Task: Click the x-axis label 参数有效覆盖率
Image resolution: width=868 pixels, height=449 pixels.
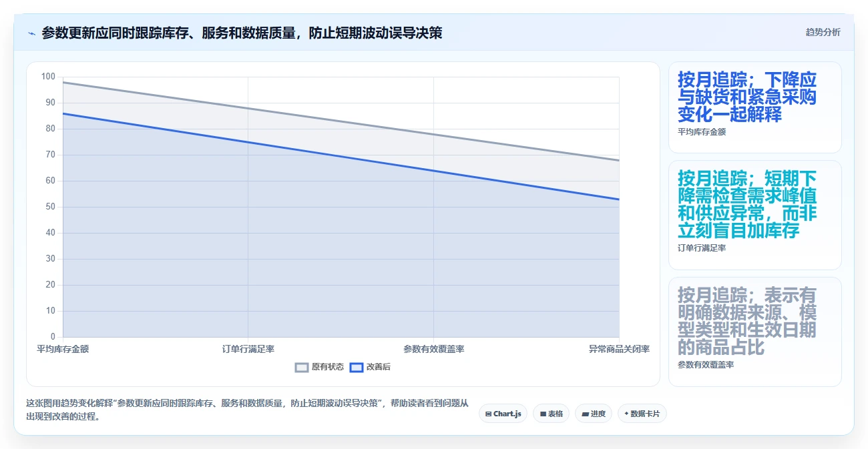Action: (x=434, y=349)
